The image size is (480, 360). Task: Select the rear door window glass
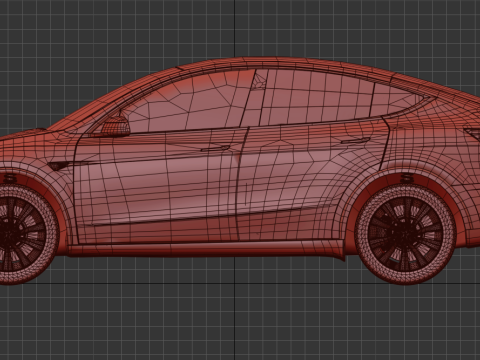pyautogui.click(x=317, y=97)
